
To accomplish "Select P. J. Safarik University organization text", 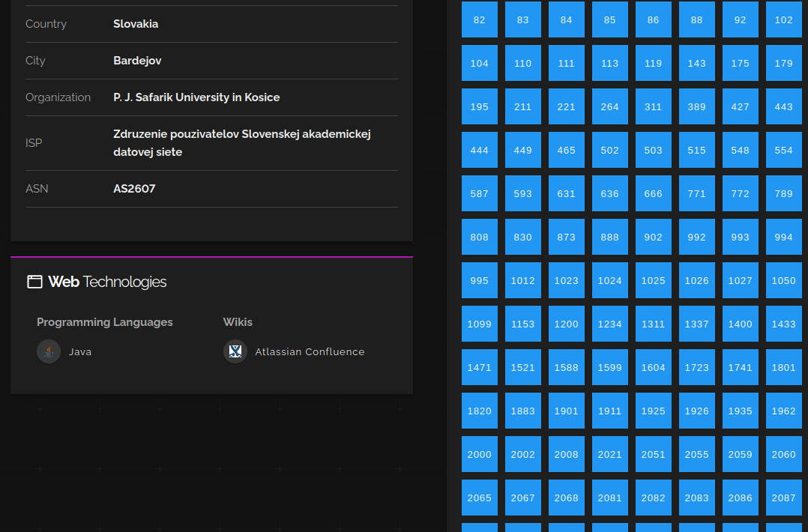I will 196,97.
